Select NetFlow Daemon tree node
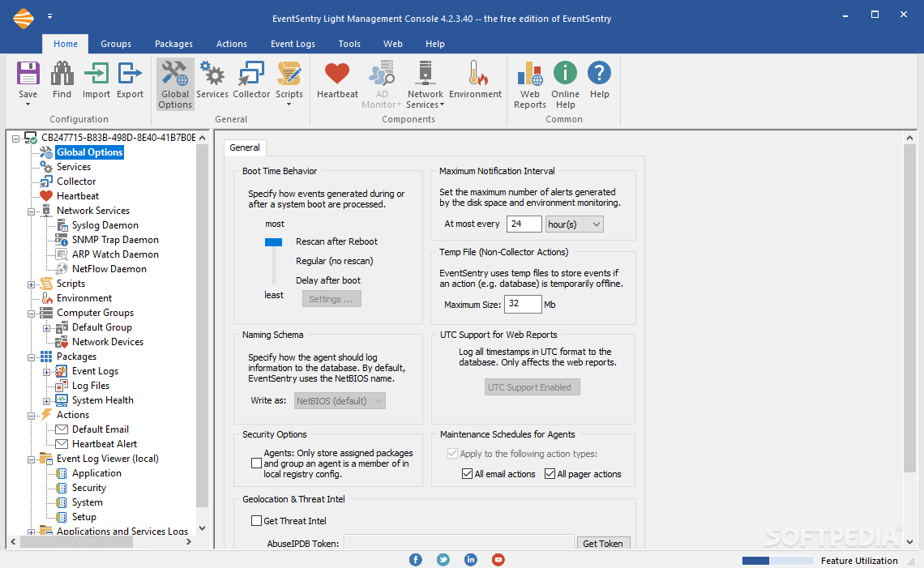 109,269
